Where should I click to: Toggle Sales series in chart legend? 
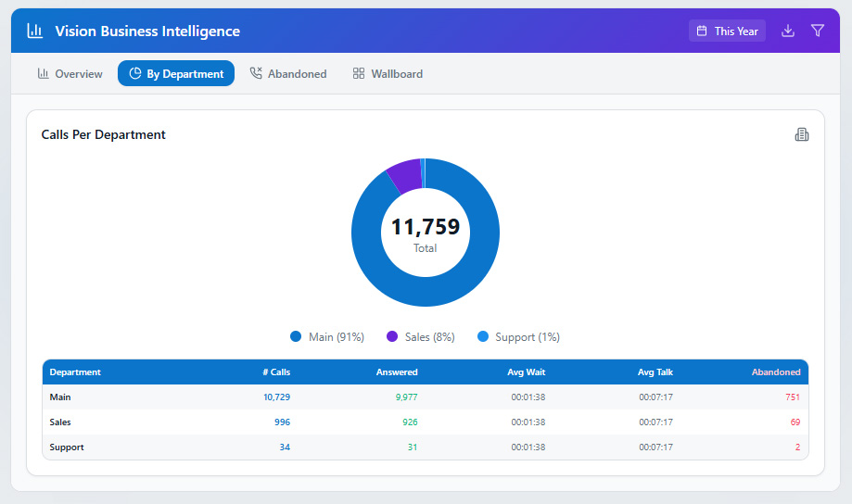click(x=420, y=337)
